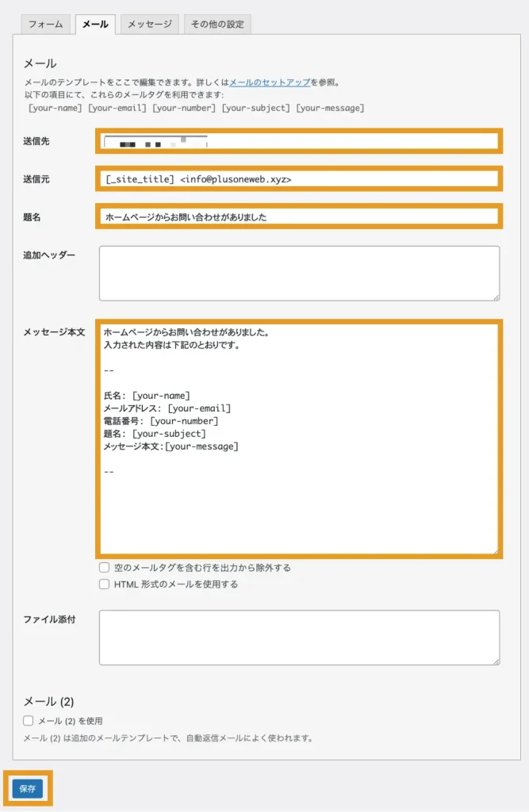Focus the 送信元 sender field
Image resolution: width=529 pixels, height=812 pixels.
coord(299,179)
